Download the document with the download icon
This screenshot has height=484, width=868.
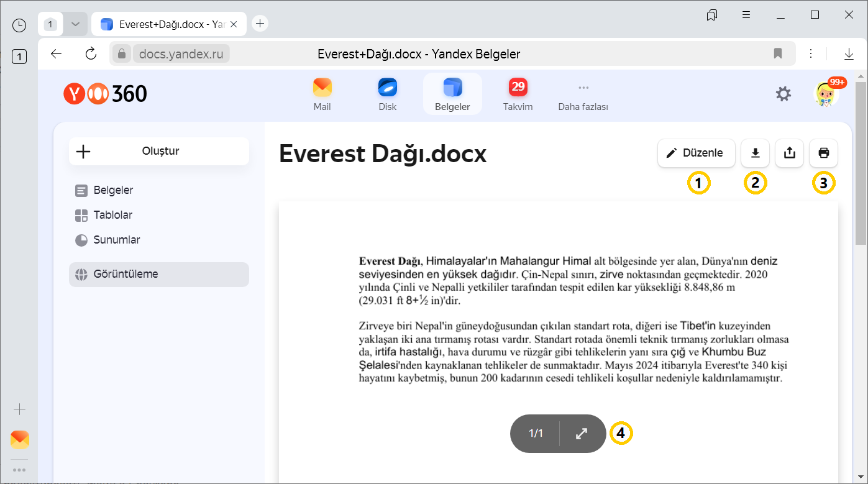click(x=756, y=153)
